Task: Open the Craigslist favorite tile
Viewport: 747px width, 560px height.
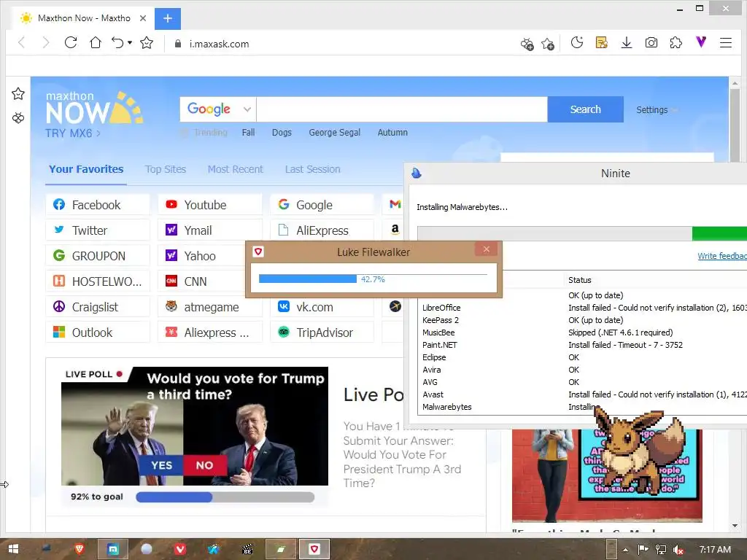Action: (x=98, y=307)
